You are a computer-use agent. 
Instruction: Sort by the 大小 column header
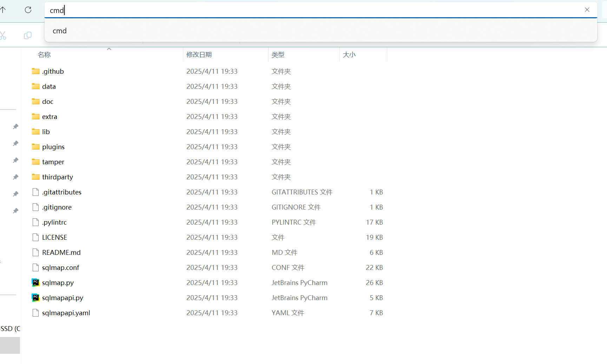pos(349,55)
